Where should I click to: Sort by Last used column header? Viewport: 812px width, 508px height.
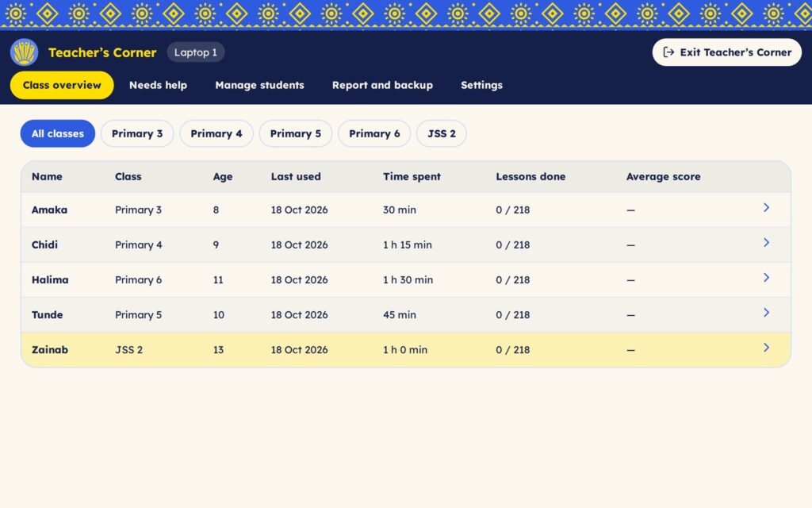[296, 177]
